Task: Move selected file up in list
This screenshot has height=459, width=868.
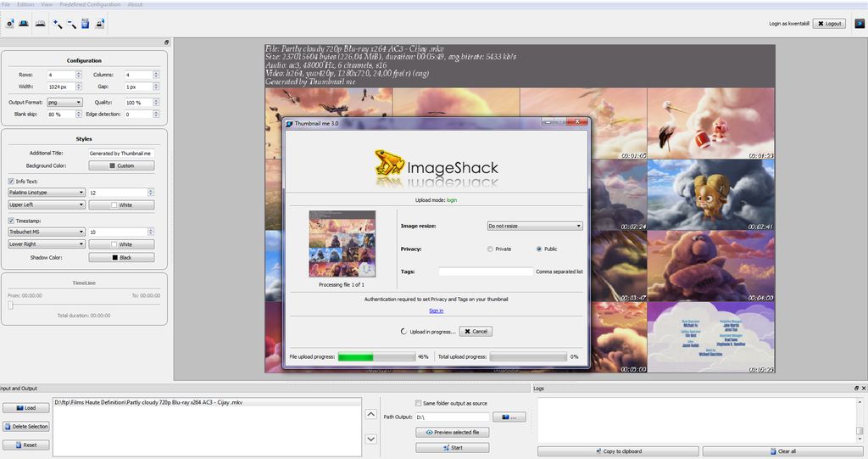Action: [371, 414]
